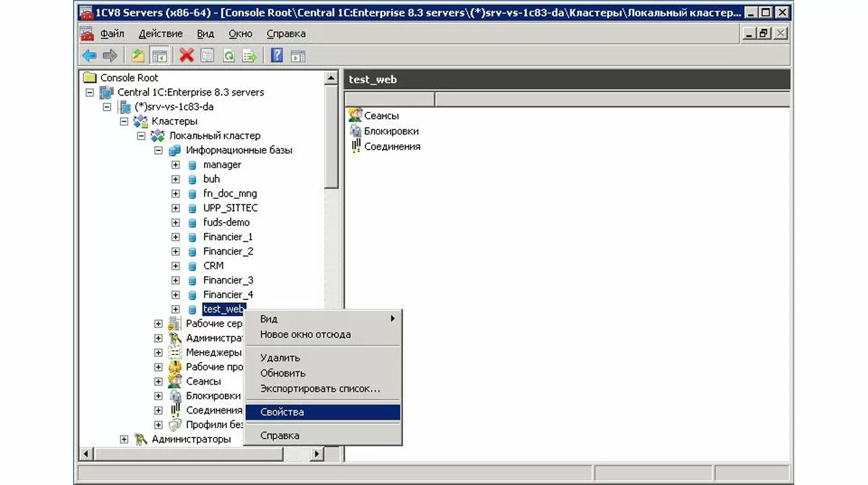Click the Show/Hide action pane icon
This screenshot has height=485, width=868.
click(298, 56)
